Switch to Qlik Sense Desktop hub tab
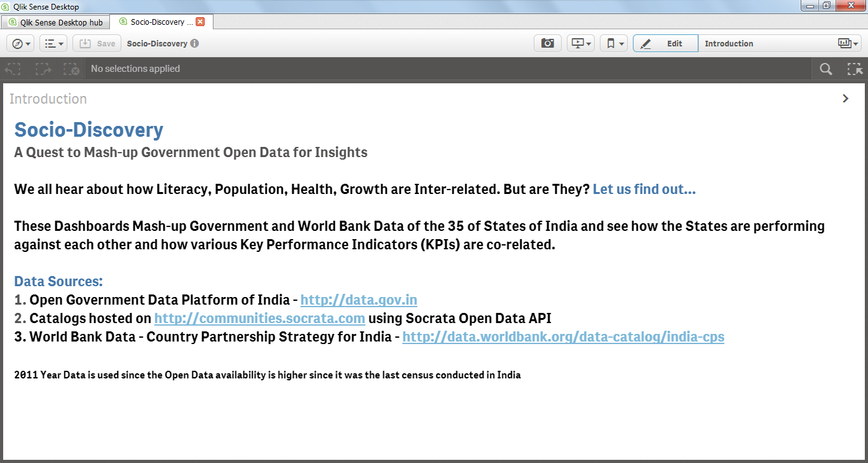The width and height of the screenshot is (868, 463). [56, 22]
